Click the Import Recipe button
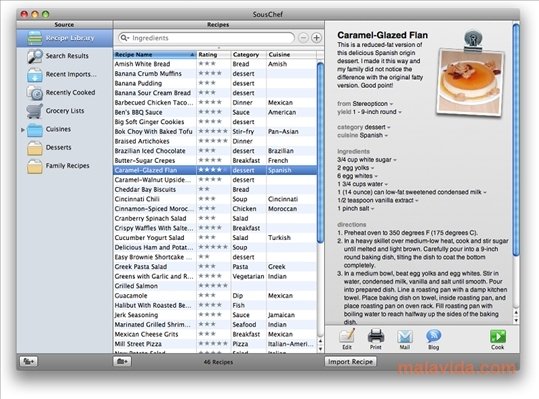 tap(350, 362)
